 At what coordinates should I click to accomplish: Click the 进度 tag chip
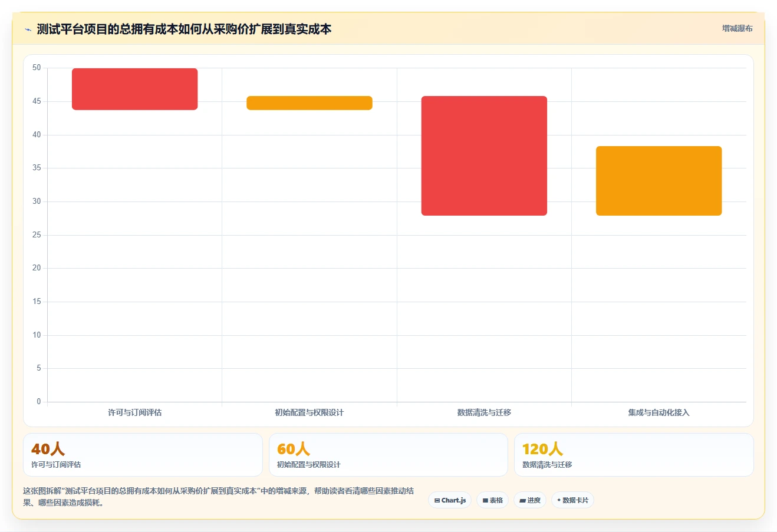[530, 500]
